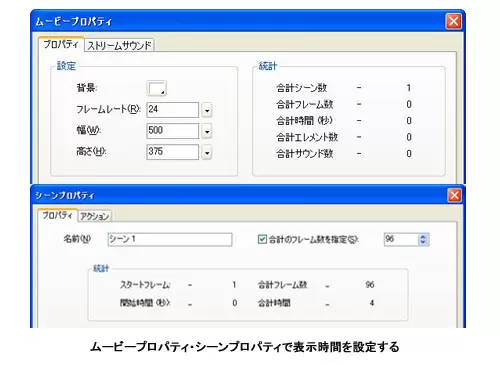This screenshot has height=365, width=500.
Task: Click the total frames field showing 96
Action: click(x=401, y=239)
